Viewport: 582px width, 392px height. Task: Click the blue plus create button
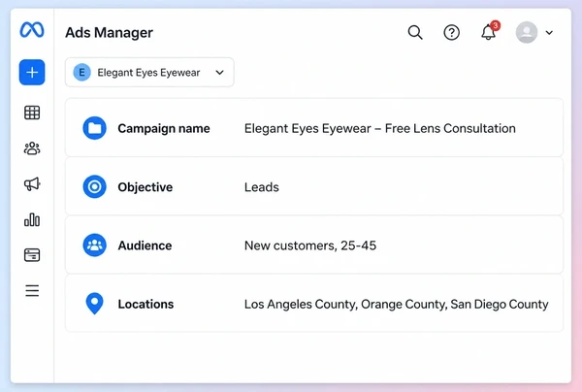click(x=32, y=73)
